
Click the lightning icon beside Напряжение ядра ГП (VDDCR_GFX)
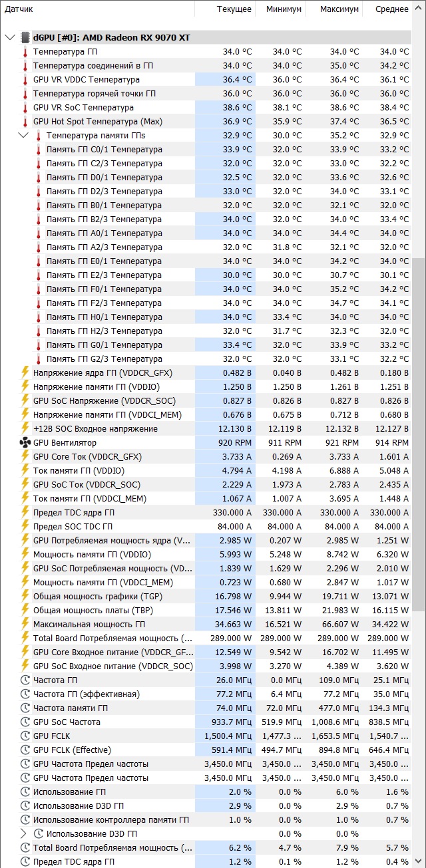tap(25, 373)
